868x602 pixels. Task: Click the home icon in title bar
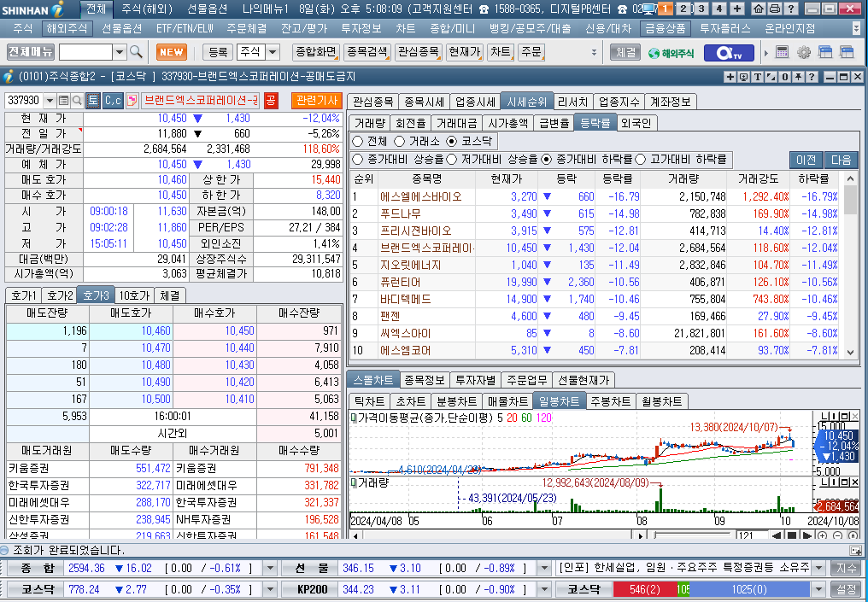click(x=759, y=9)
